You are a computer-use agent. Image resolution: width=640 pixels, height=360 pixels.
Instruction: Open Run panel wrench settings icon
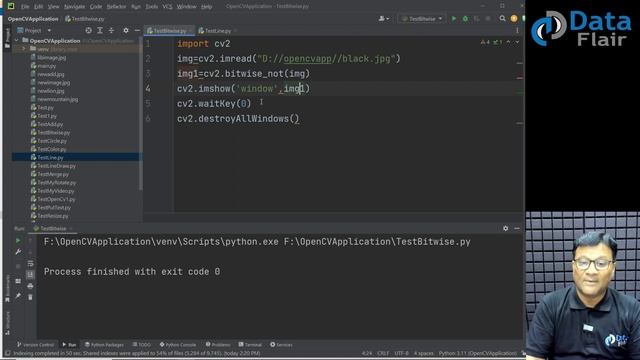coord(18,252)
